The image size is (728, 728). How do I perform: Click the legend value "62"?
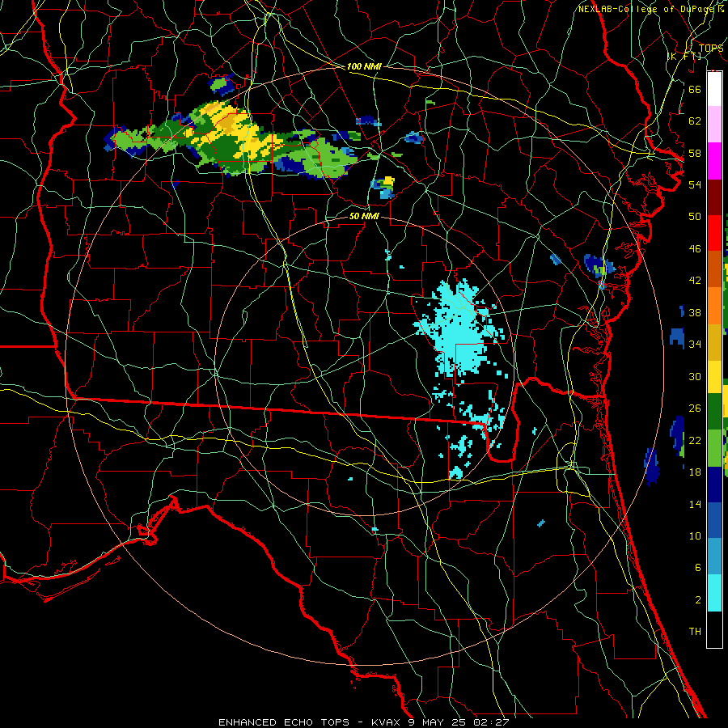[695, 121]
